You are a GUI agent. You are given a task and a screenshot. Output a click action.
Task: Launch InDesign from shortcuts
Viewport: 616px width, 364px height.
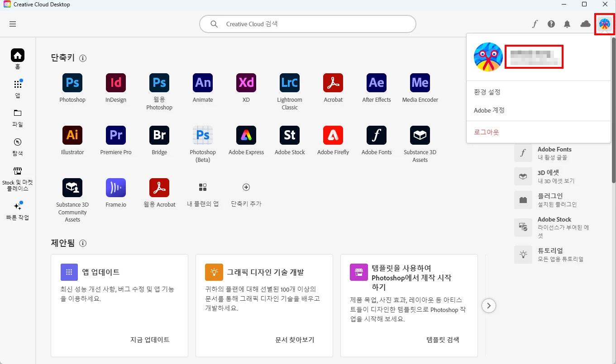point(116,83)
